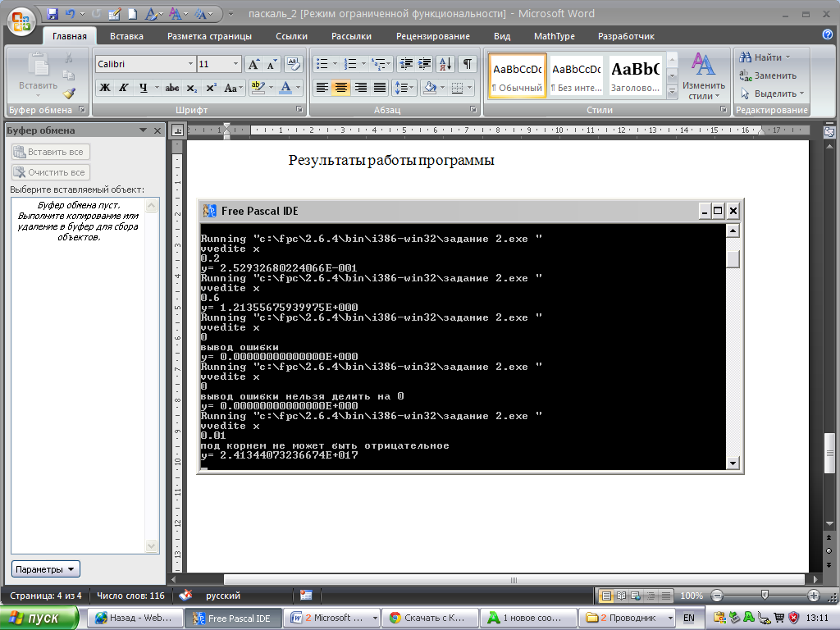The image size is (840, 630).
Task: Click Заменить in Editing group
Action: 768,75
